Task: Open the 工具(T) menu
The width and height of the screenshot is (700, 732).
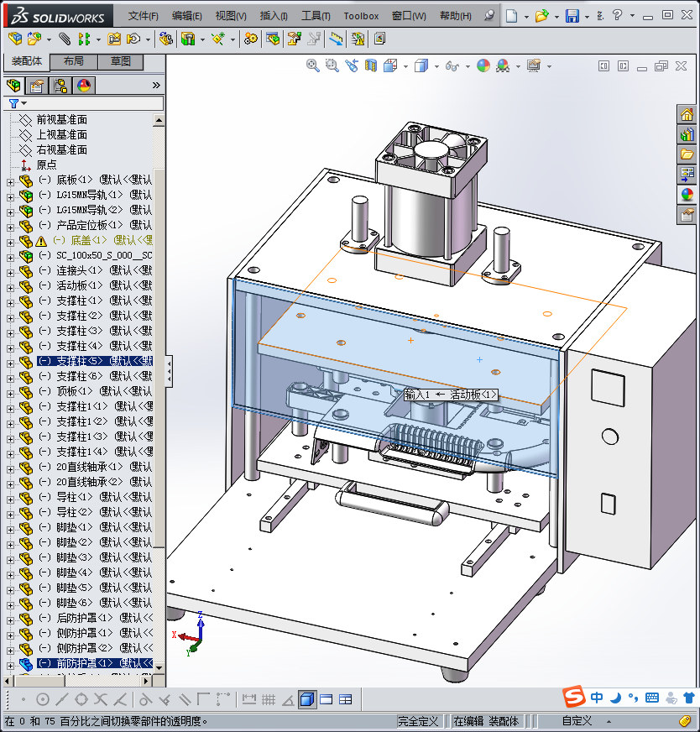Action: pos(316,16)
